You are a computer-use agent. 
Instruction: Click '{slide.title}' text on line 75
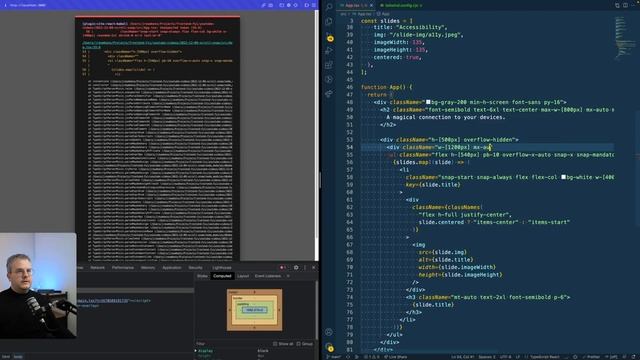433,304
